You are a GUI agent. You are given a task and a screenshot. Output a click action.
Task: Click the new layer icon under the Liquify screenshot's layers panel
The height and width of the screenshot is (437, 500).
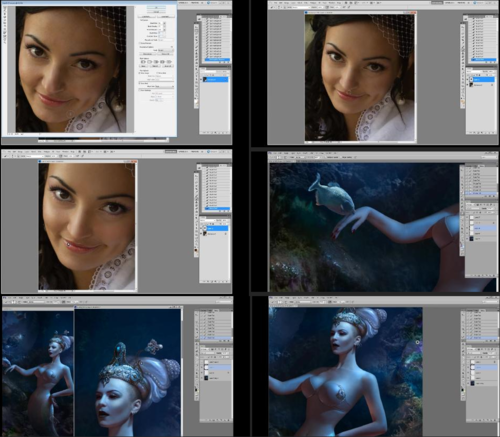(x=223, y=133)
